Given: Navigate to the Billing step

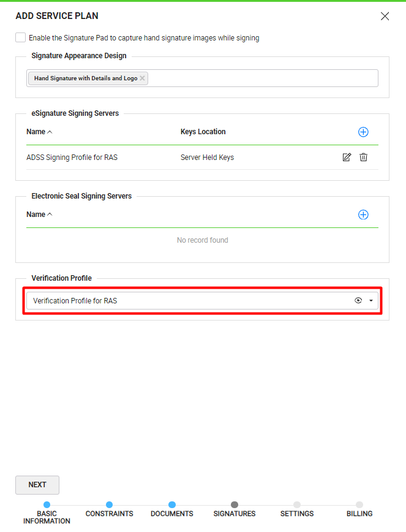Looking at the screenshot, I should (359, 505).
